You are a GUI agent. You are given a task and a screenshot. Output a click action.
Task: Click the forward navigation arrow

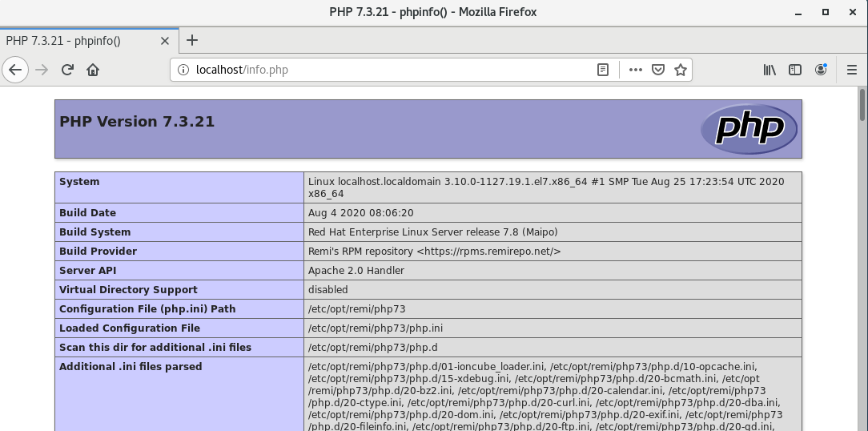click(x=42, y=70)
